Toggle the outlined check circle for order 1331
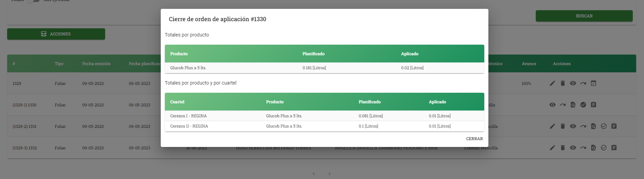Screen dimensions: 644x179 (x=604, y=126)
